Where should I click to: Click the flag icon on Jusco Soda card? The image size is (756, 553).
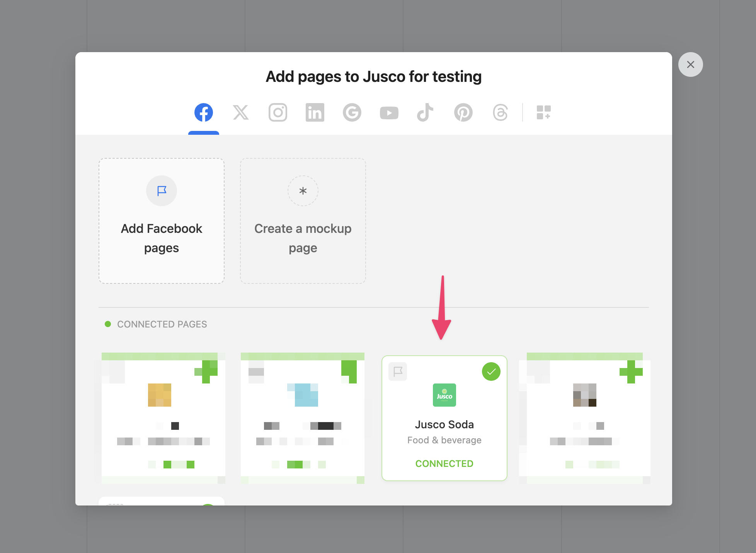[398, 371]
